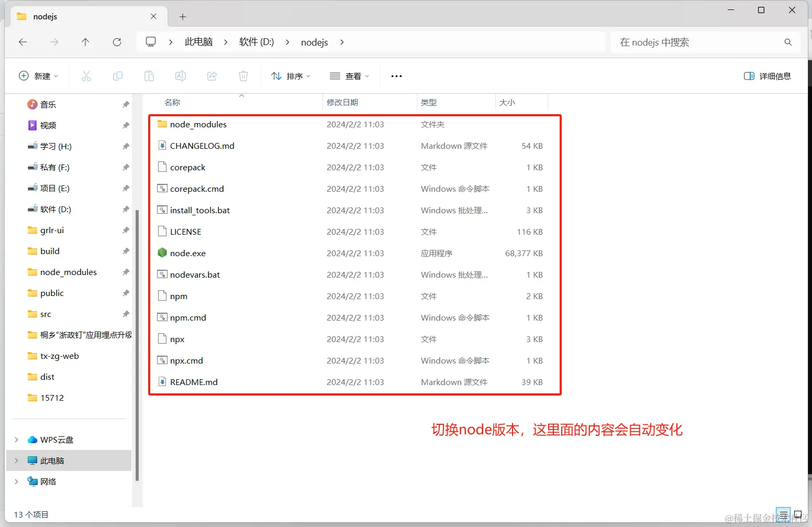Add a new Explorer tab

[183, 17]
